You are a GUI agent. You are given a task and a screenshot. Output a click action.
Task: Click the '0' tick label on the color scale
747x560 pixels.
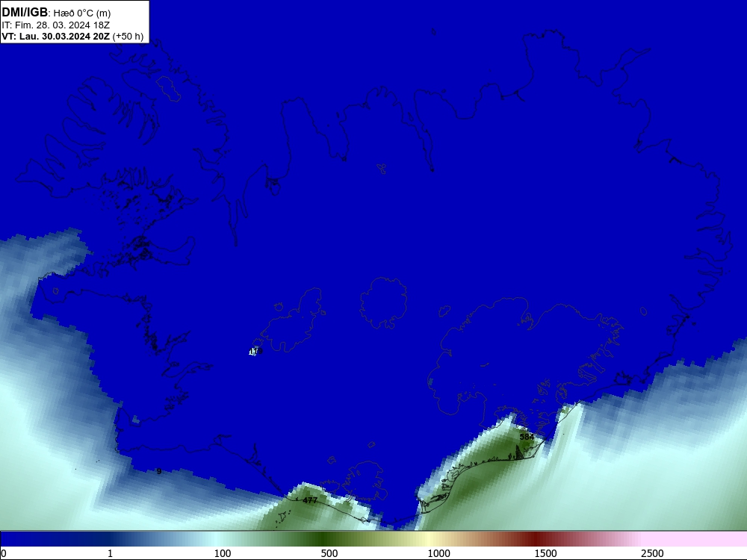4,553
